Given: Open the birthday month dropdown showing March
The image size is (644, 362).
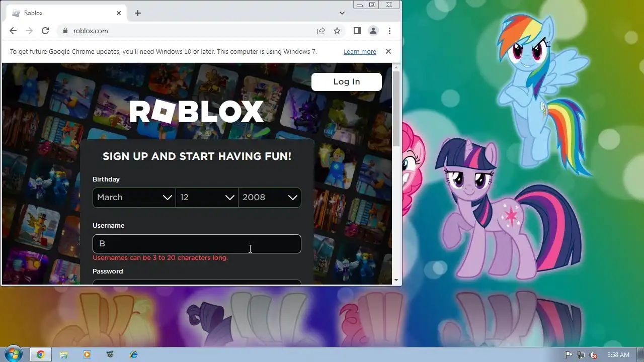Looking at the screenshot, I should pyautogui.click(x=134, y=198).
